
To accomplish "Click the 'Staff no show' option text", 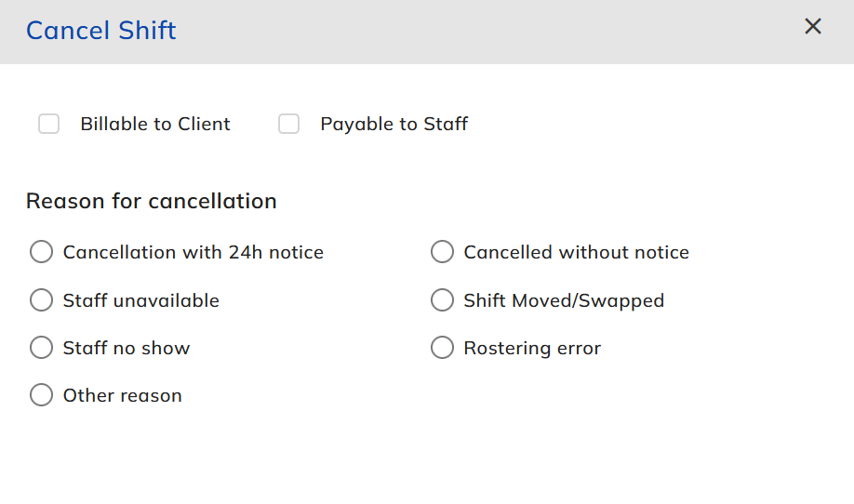I will pyautogui.click(x=126, y=348).
